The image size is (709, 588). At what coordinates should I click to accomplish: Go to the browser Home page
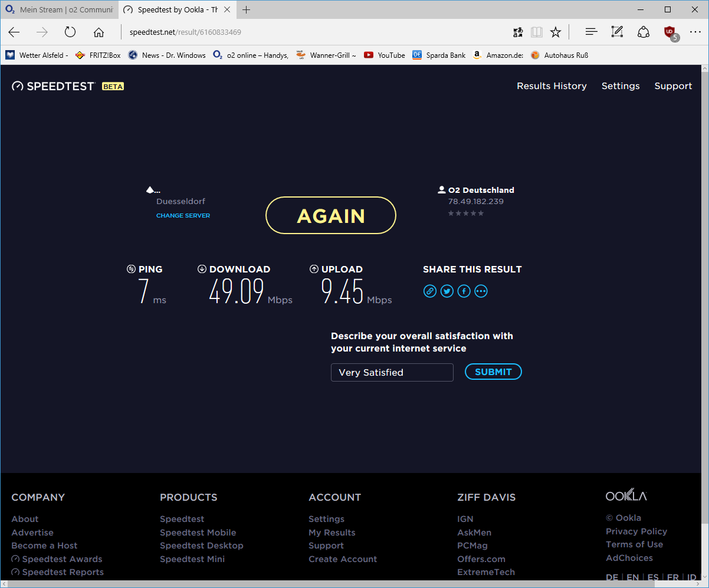click(99, 32)
